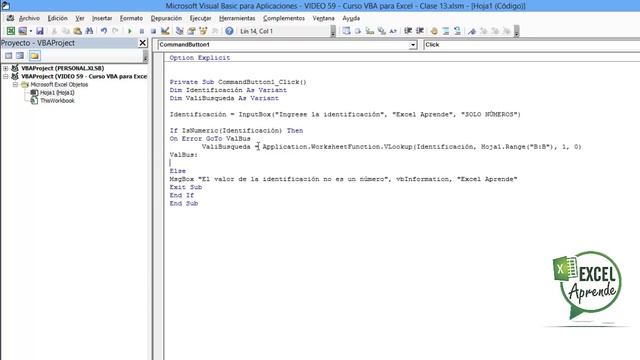Viewport: 640px width, 360px height.
Task: Click the List Properties/Methods icon
Action: click(346, 31)
